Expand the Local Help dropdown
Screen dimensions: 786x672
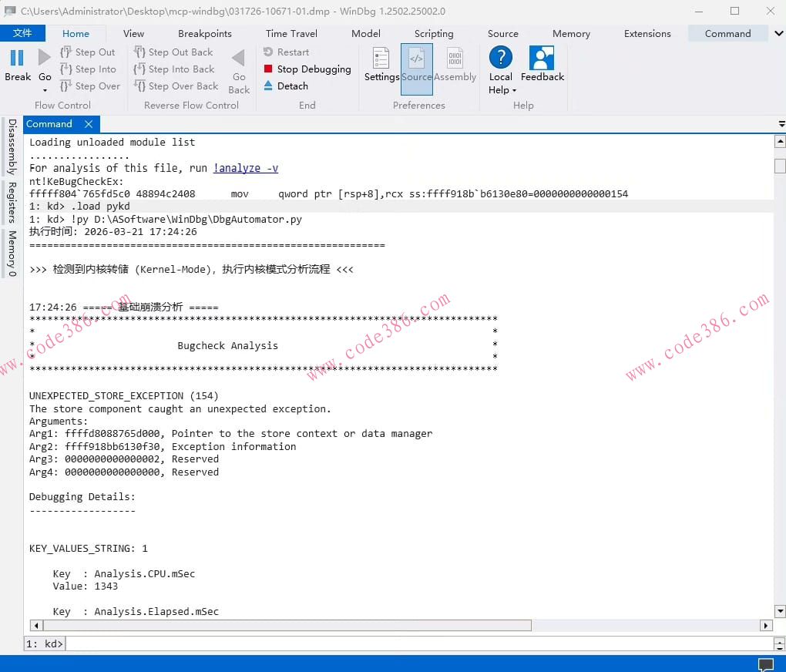(514, 90)
